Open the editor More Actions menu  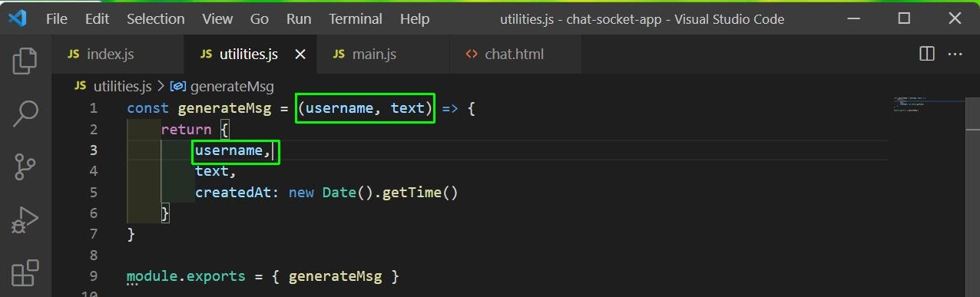tap(955, 54)
